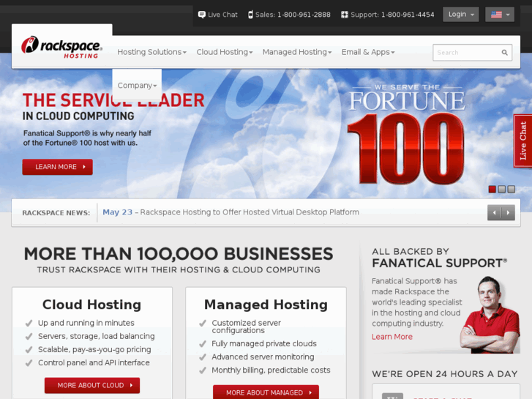Click 'Fully managed private clouds' text

[x=264, y=343]
